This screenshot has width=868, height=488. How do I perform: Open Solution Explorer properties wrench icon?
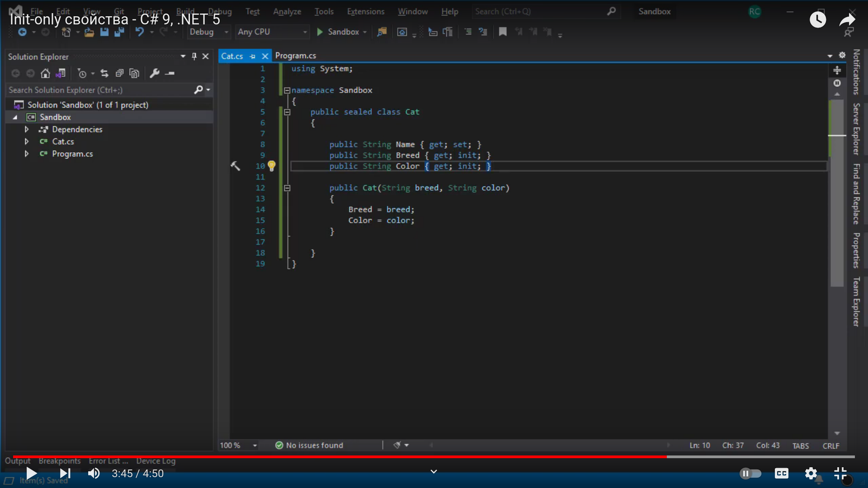point(155,73)
